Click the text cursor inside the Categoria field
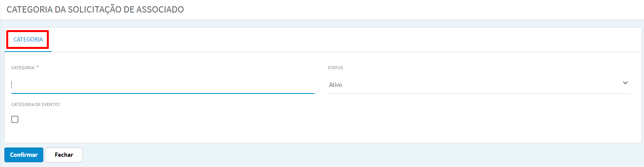The width and height of the screenshot is (644, 167). click(12, 84)
